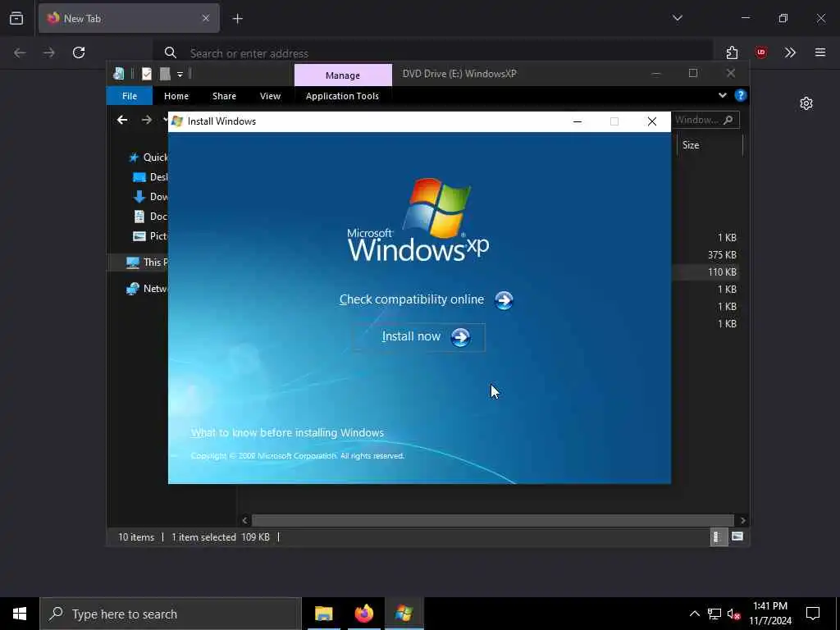Open Check compatibility online link
840x630 pixels.
click(412, 299)
